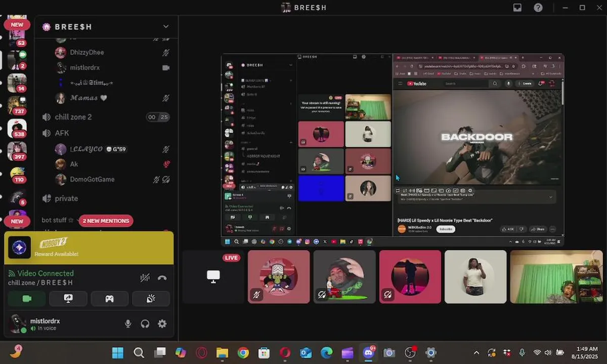Open Google Chrome from the taskbar
Viewport: 607px width, 364px height.
243,353
